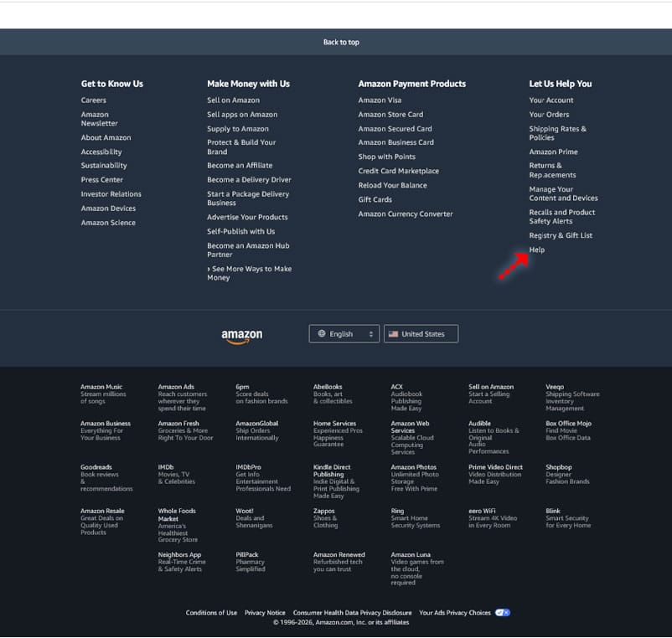Open Returns & Replacements link
Image resolution: width=672 pixels, height=638 pixels.
point(552,171)
